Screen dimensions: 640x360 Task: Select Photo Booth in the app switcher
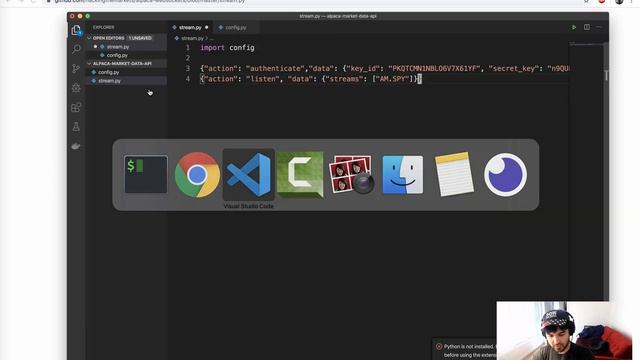click(351, 174)
